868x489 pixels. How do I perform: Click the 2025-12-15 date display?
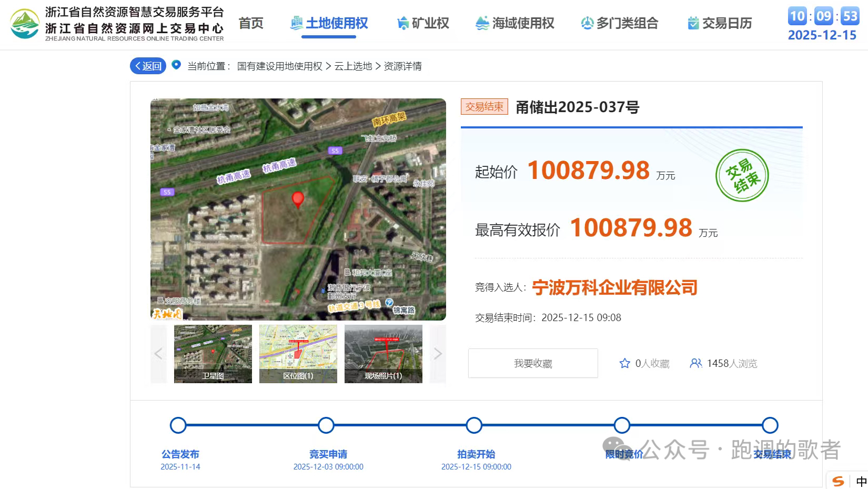pos(822,35)
